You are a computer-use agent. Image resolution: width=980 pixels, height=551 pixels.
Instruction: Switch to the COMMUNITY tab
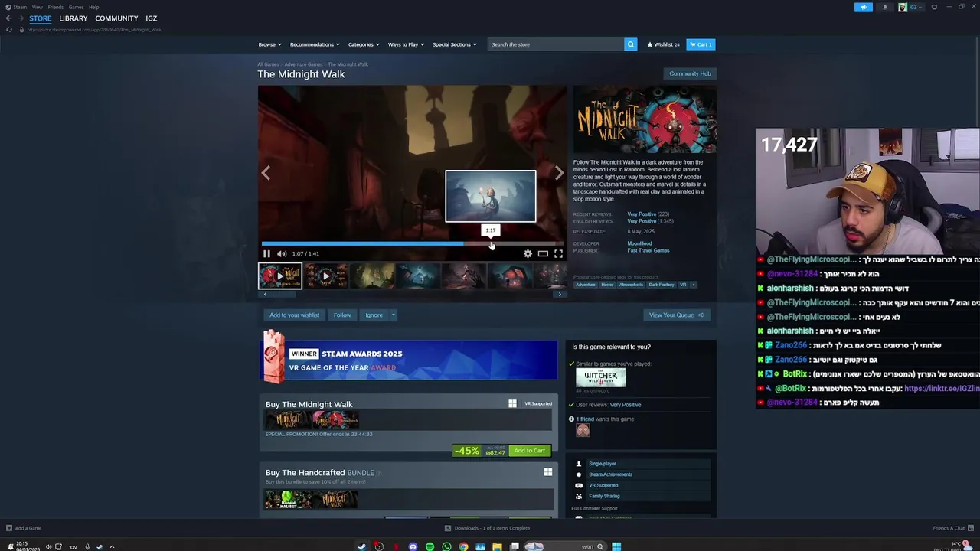point(116,18)
